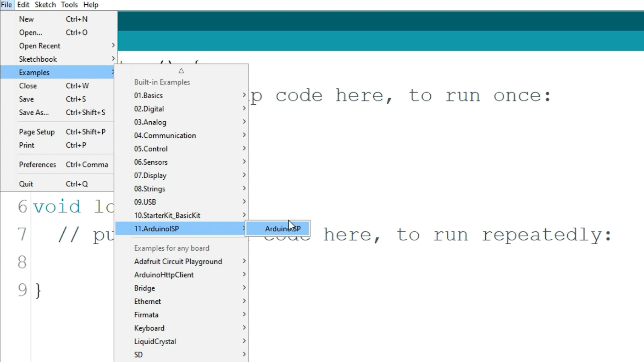
Task: Click the word 'repeatedly:' in the code comment
Action: coord(547,235)
